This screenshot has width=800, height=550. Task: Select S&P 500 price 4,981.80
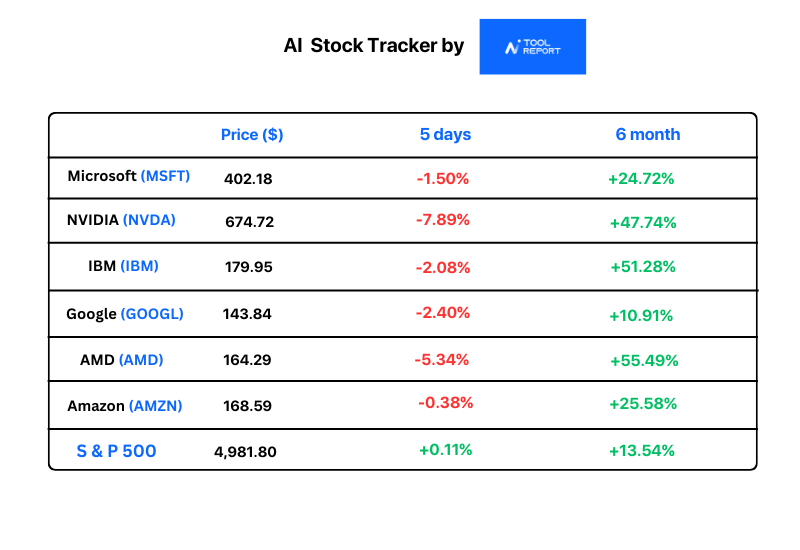coord(245,452)
